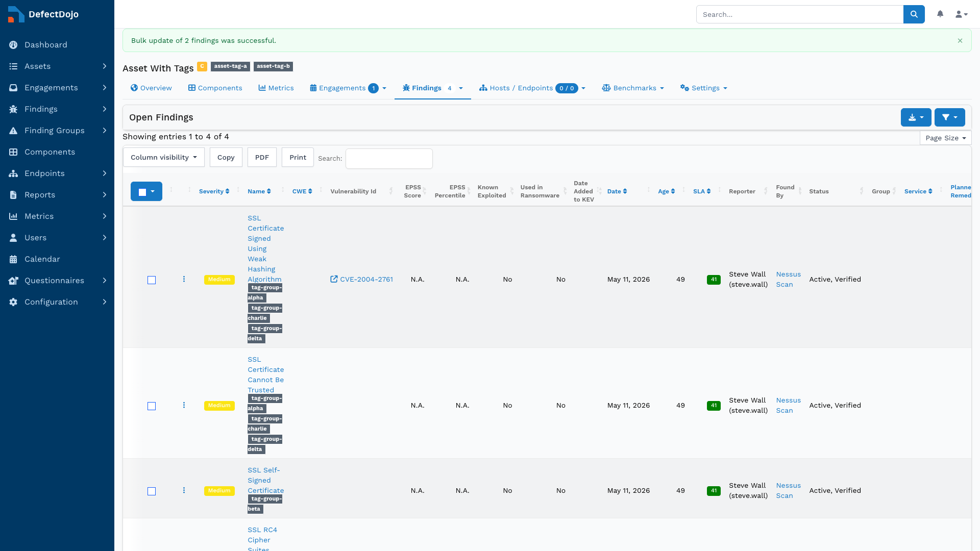Switch to the Components tab
The width and height of the screenshot is (980, 551).
pos(215,88)
